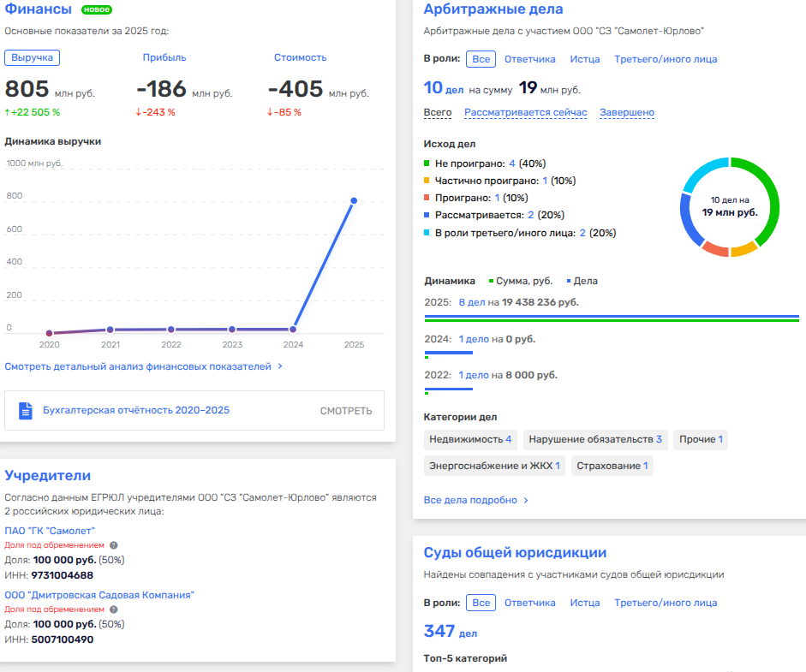Screen dimensions: 806x672
Task: Click the green "новое" badge near Финансы
Action: 96,9
